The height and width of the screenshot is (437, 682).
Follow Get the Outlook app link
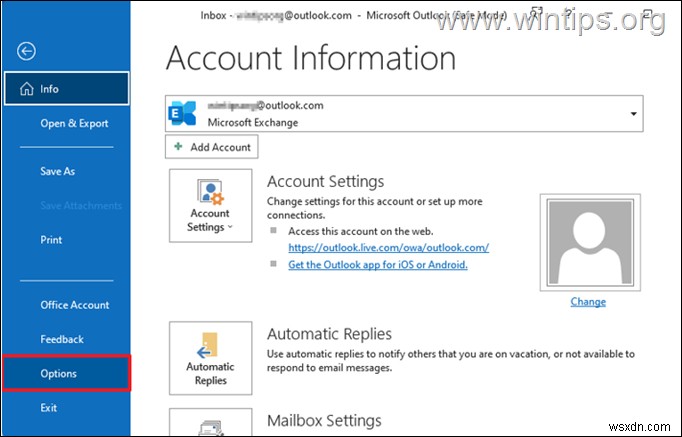pyautogui.click(x=378, y=265)
